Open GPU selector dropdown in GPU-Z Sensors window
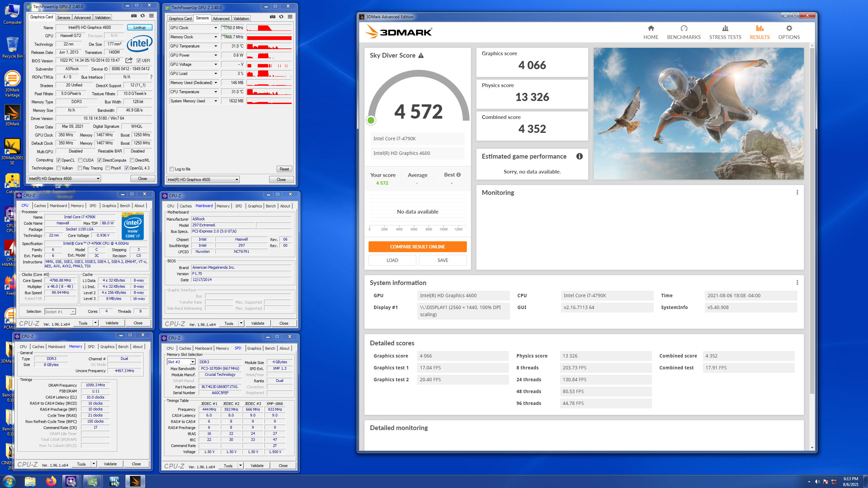This screenshot has height=488, width=868. pyautogui.click(x=203, y=180)
